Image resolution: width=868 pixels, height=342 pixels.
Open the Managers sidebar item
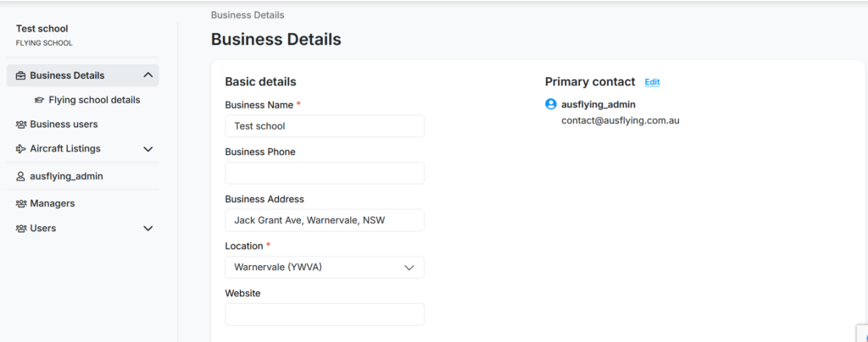[x=53, y=203]
